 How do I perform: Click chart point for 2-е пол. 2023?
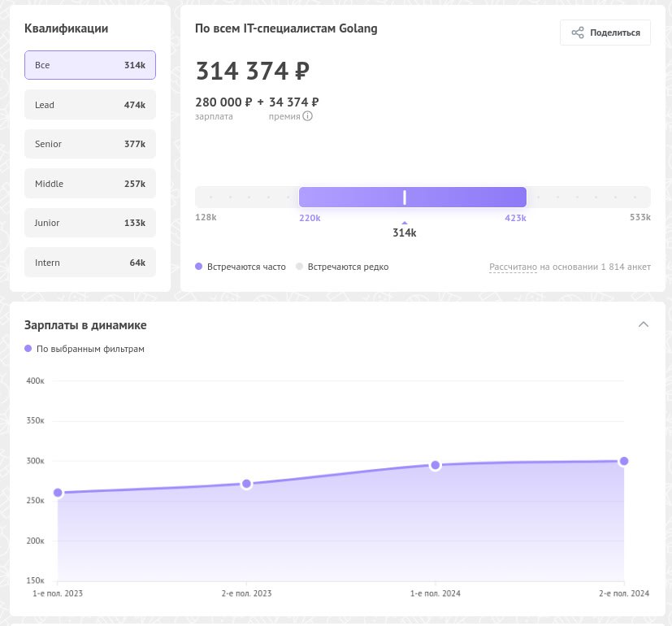tap(246, 484)
